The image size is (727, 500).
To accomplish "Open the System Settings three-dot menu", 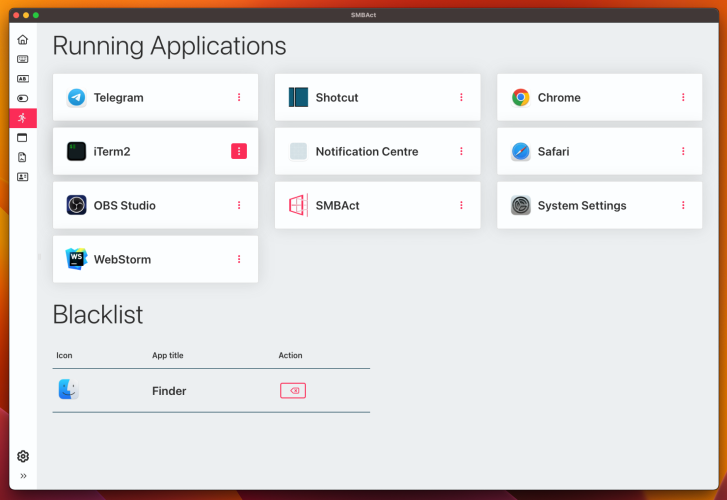I will pyautogui.click(x=683, y=205).
